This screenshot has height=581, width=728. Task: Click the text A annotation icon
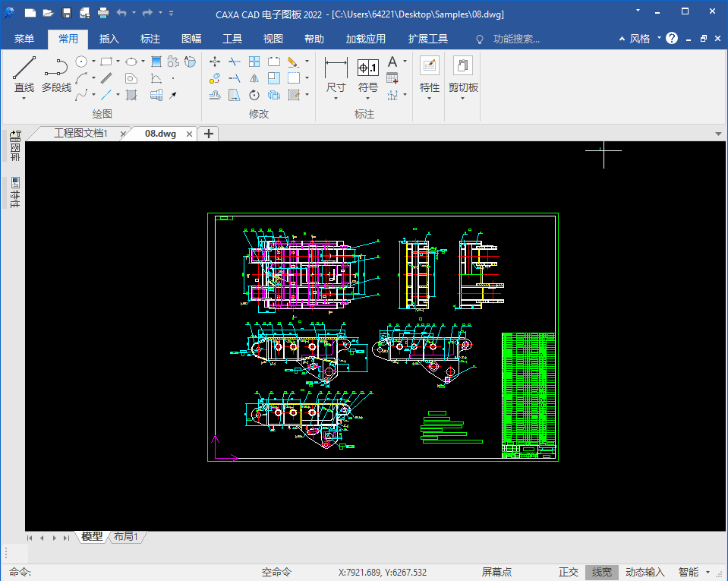(392, 62)
